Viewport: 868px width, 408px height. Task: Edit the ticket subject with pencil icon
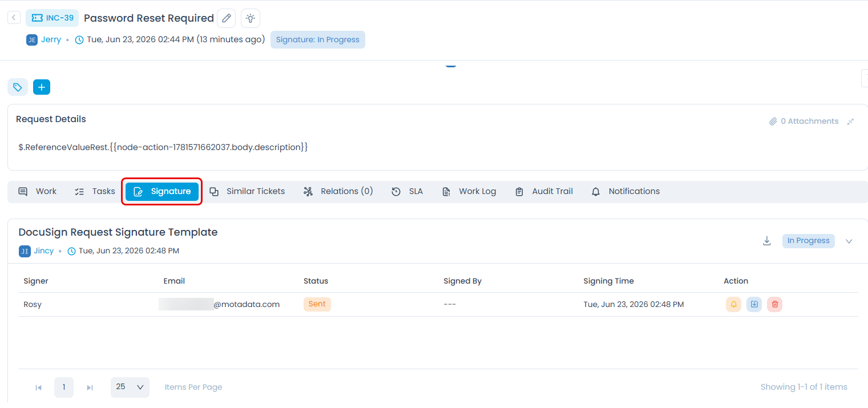tap(227, 18)
